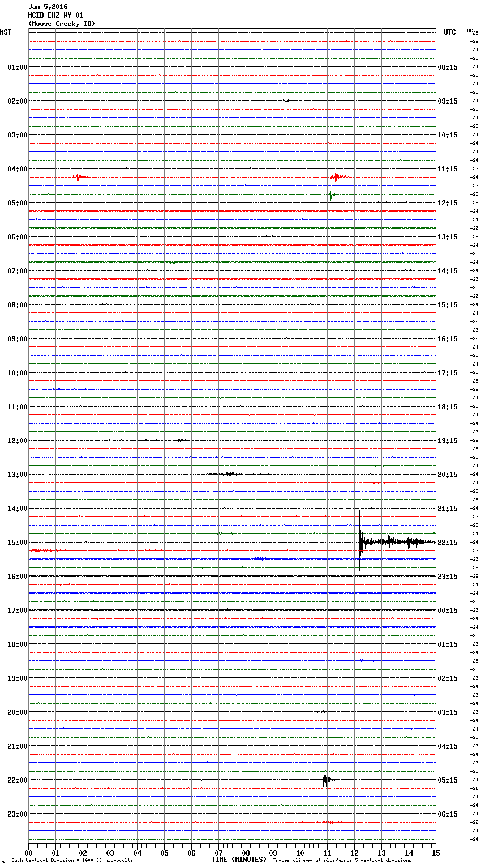Select the 19:00 MST time label
Viewport: 481px width, 868px height.
click(18, 678)
